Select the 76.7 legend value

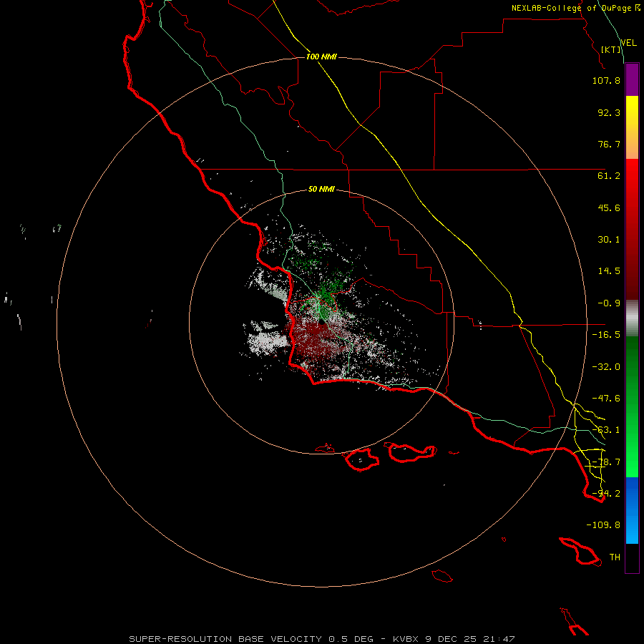click(609, 144)
